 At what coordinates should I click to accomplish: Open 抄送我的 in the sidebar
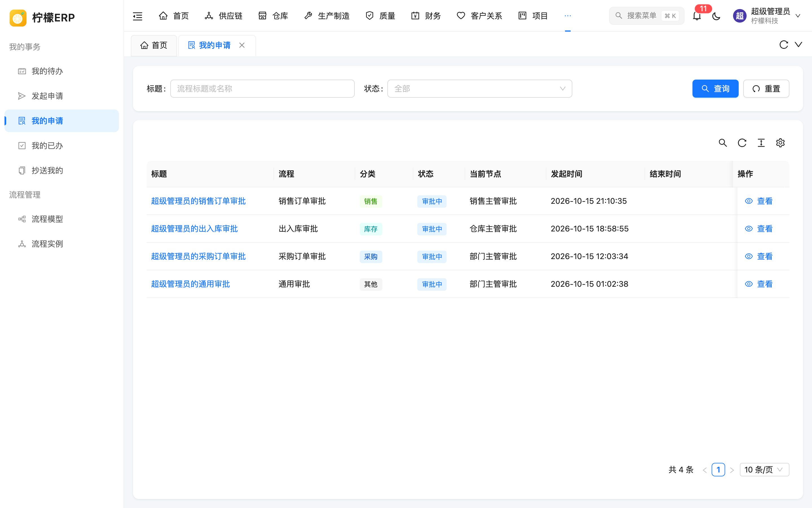62,171
